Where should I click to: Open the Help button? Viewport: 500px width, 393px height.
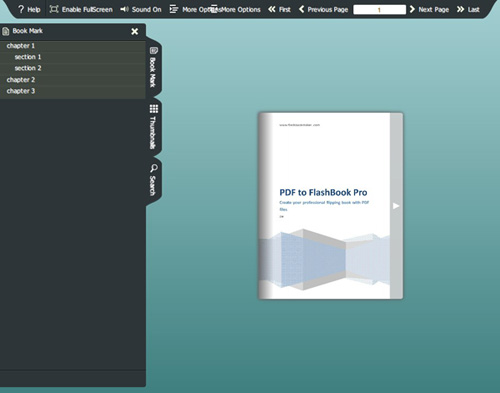[x=29, y=9]
